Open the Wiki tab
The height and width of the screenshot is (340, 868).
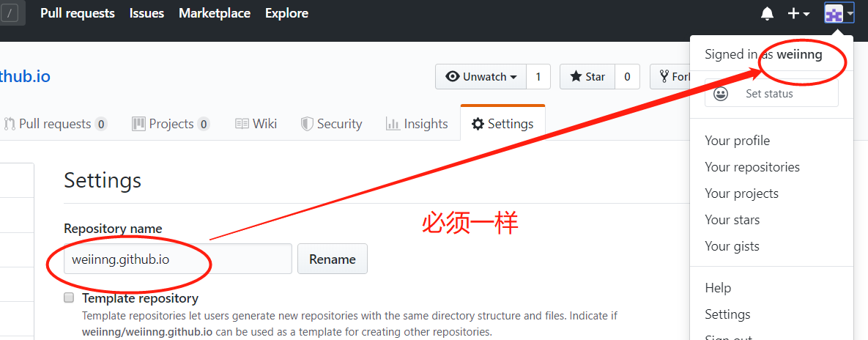[x=256, y=124]
